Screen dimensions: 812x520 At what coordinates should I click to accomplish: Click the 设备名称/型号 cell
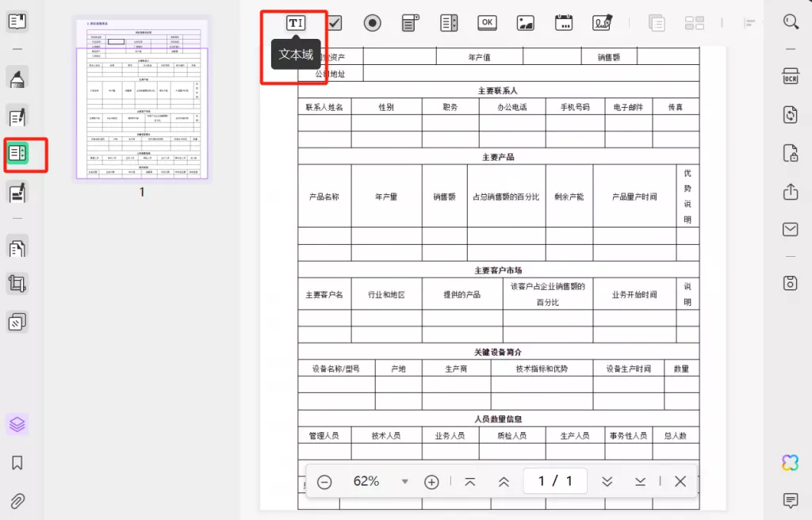coord(335,369)
